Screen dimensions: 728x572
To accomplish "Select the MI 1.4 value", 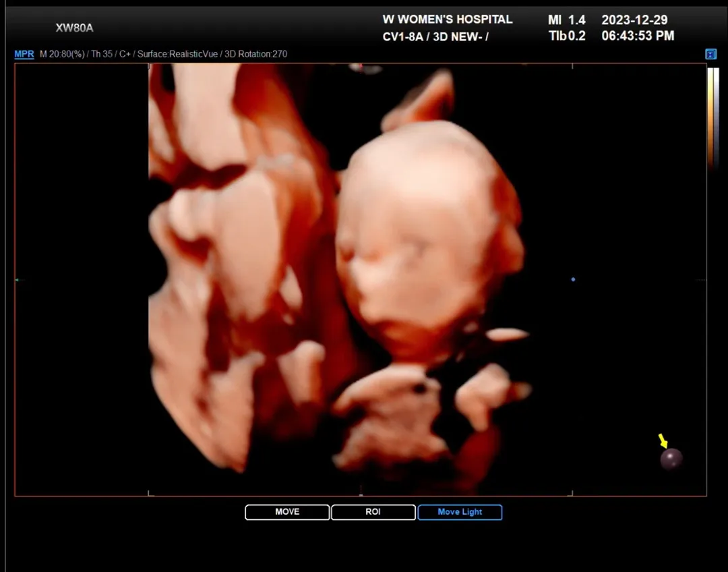I will coord(566,20).
